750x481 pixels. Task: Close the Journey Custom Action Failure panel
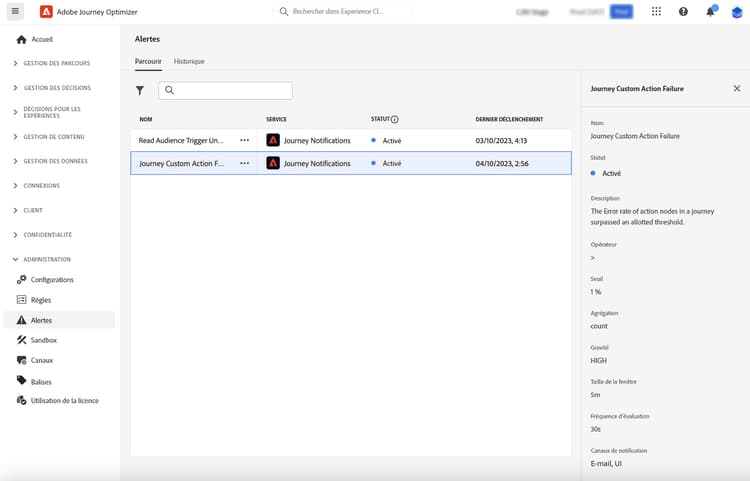point(737,88)
